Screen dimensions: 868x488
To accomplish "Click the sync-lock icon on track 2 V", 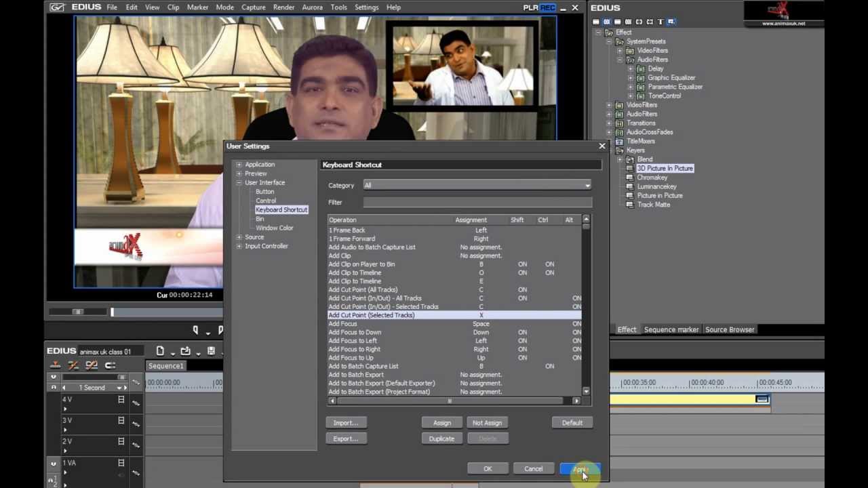I will pos(136,445).
